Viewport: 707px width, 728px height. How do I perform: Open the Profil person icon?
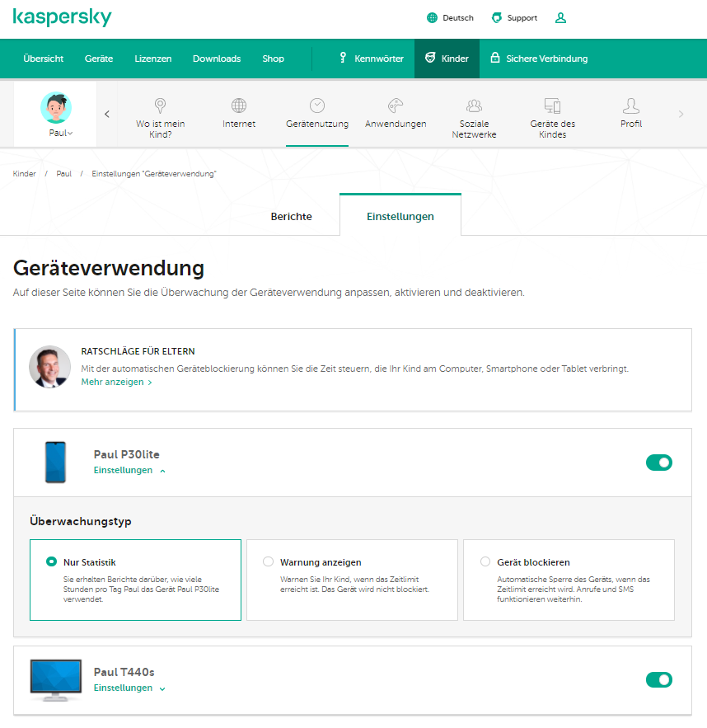pyautogui.click(x=631, y=106)
